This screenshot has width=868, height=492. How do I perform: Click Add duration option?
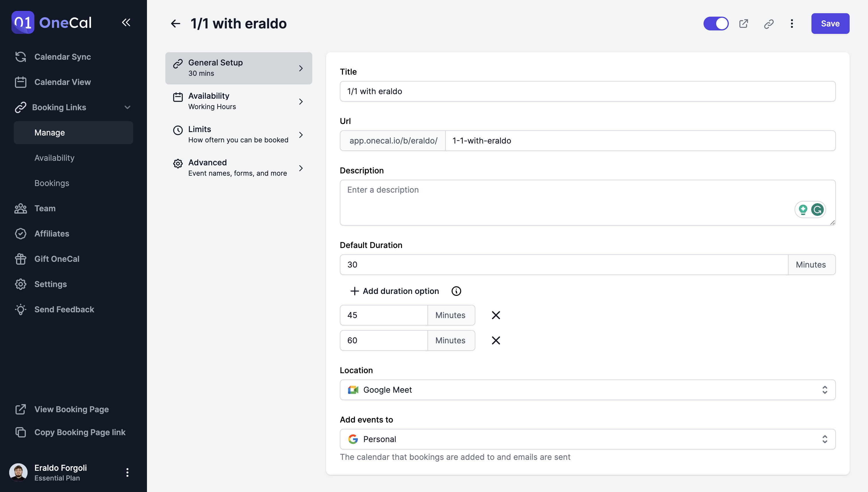(394, 291)
